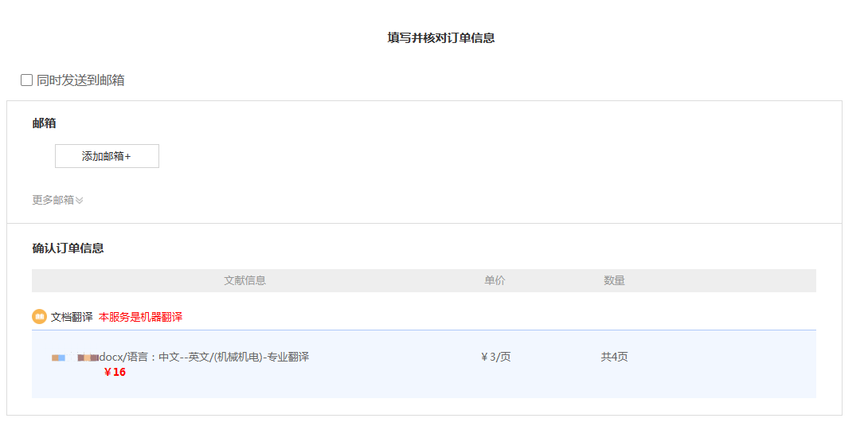Click the 邮箱 section heading
Screen dimensions: 868x426
[x=45, y=123]
